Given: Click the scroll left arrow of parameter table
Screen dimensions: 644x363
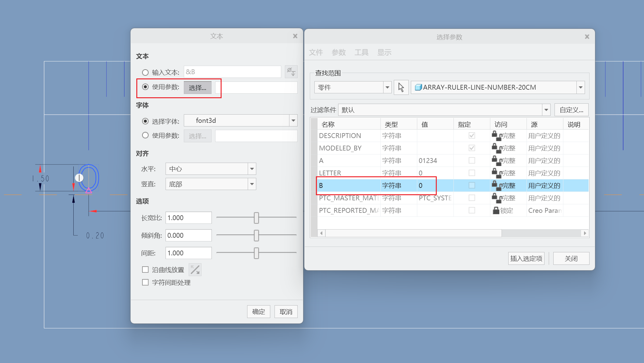Looking at the screenshot, I should point(321,233).
